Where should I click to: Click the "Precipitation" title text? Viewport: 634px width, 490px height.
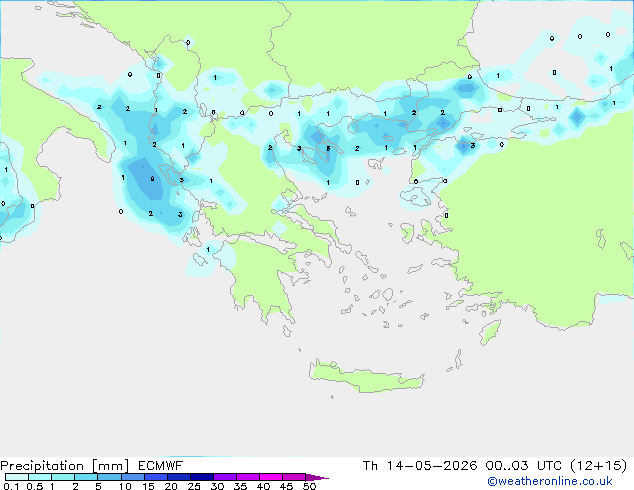(42, 466)
